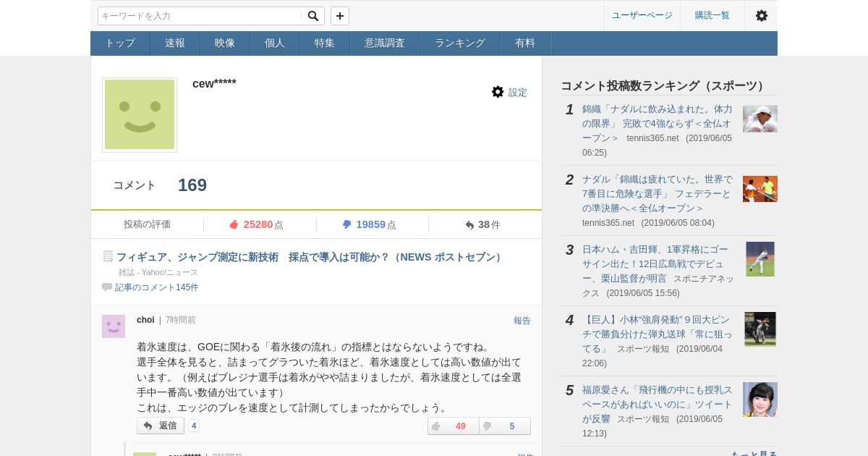Click the 19859点 downvote score

[376, 224]
